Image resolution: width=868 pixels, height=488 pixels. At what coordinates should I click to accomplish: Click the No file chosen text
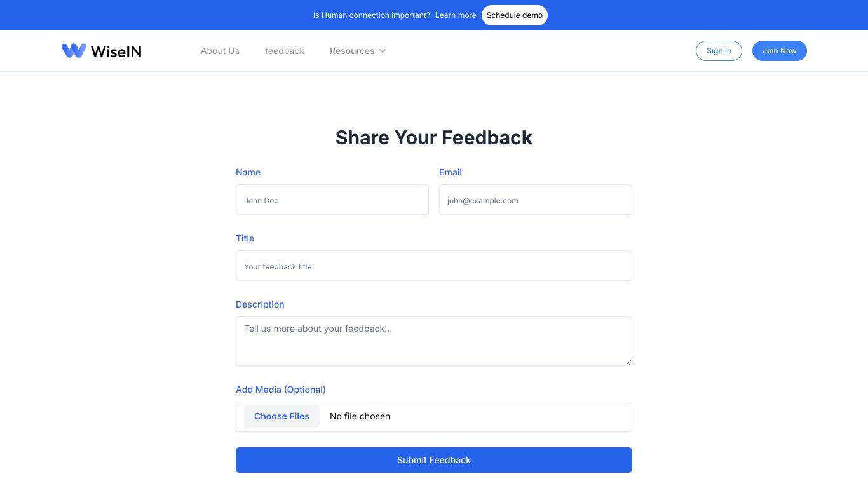pos(360,416)
